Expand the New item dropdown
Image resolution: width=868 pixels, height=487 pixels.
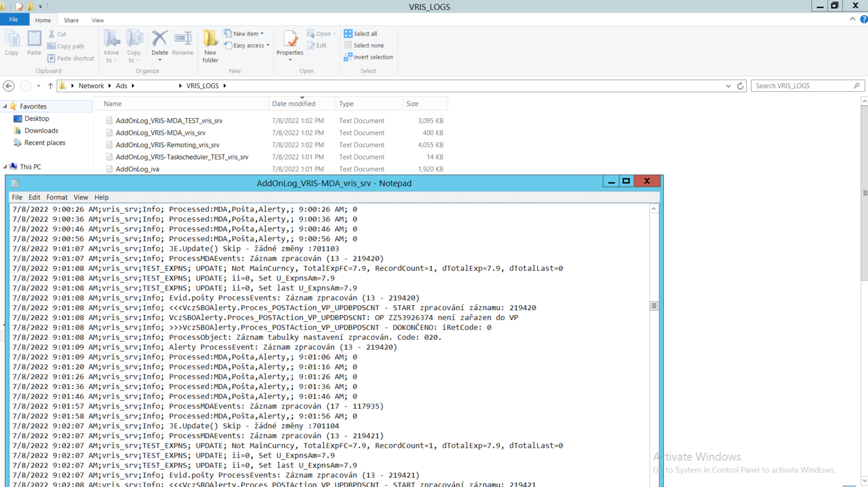(x=262, y=34)
